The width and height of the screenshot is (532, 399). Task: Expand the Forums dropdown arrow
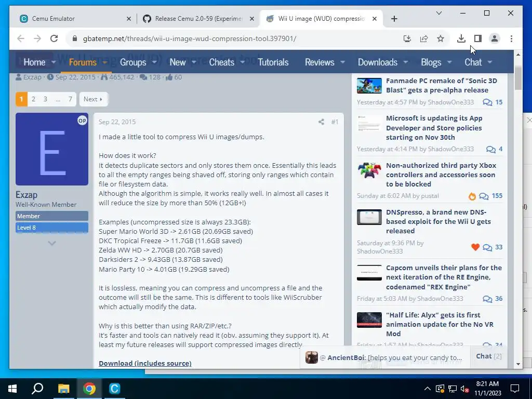tap(105, 62)
